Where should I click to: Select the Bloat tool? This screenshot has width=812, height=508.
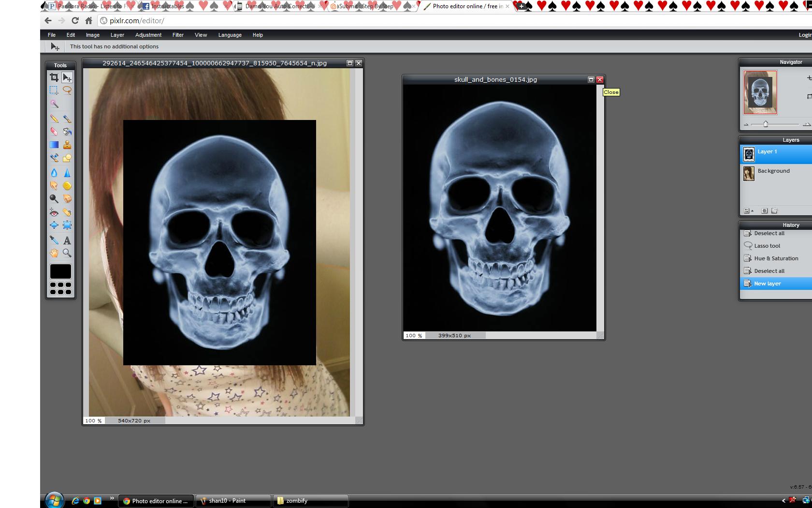coord(54,225)
